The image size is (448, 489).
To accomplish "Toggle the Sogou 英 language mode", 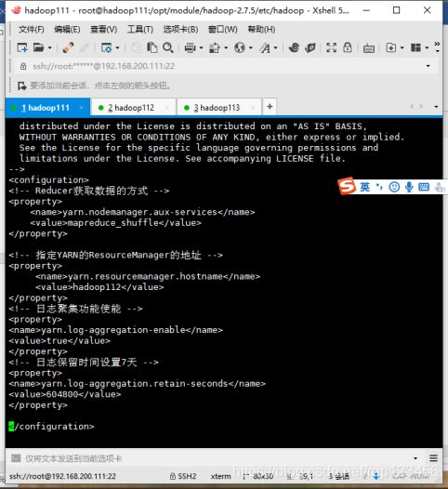I will click(364, 187).
